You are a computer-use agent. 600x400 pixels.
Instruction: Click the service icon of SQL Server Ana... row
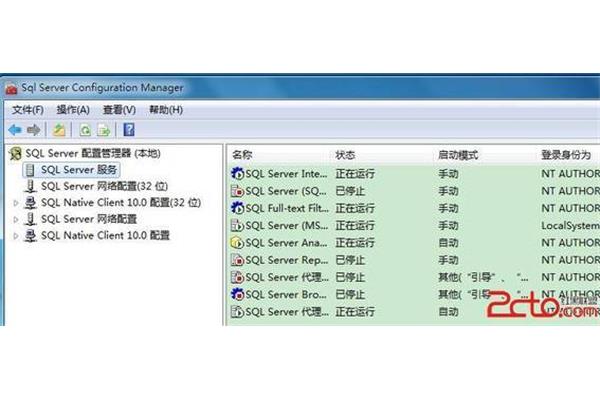(x=237, y=243)
